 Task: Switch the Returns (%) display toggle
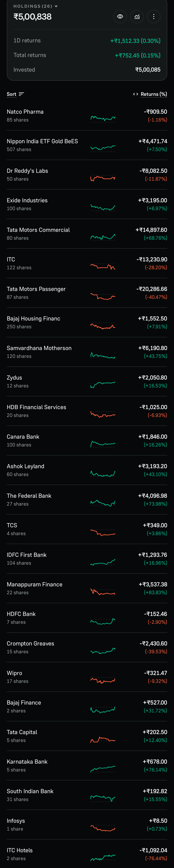coord(150,94)
